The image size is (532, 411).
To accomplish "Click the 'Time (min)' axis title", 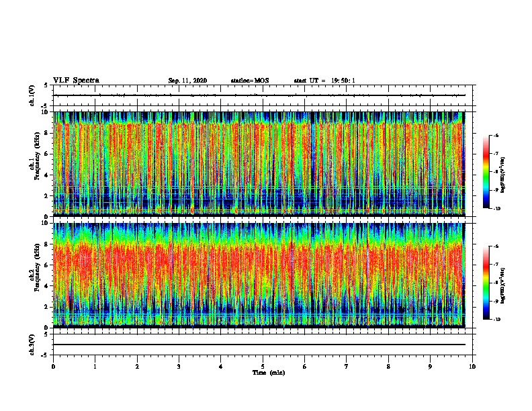I will pyautogui.click(x=269, y=373).
